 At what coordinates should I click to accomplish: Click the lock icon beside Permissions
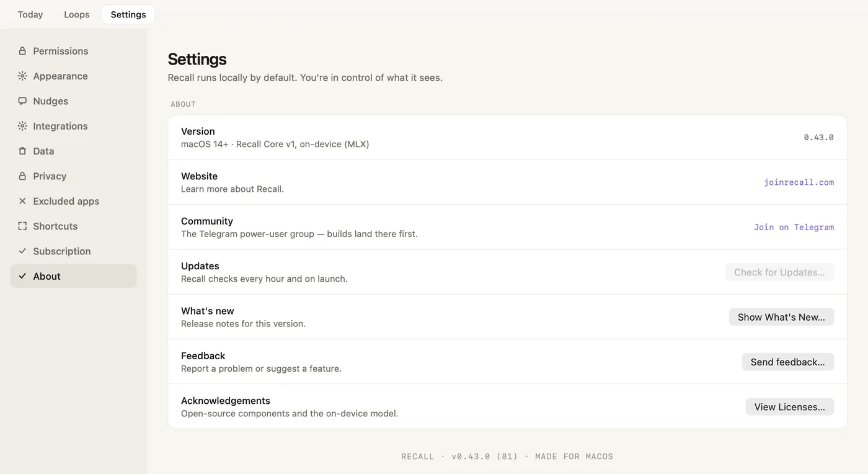coord(22,51)
